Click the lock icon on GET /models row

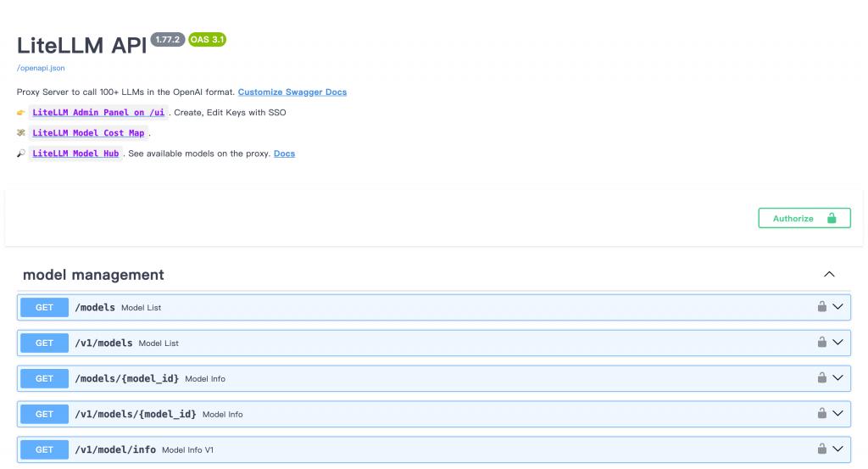tap(822, 307)
